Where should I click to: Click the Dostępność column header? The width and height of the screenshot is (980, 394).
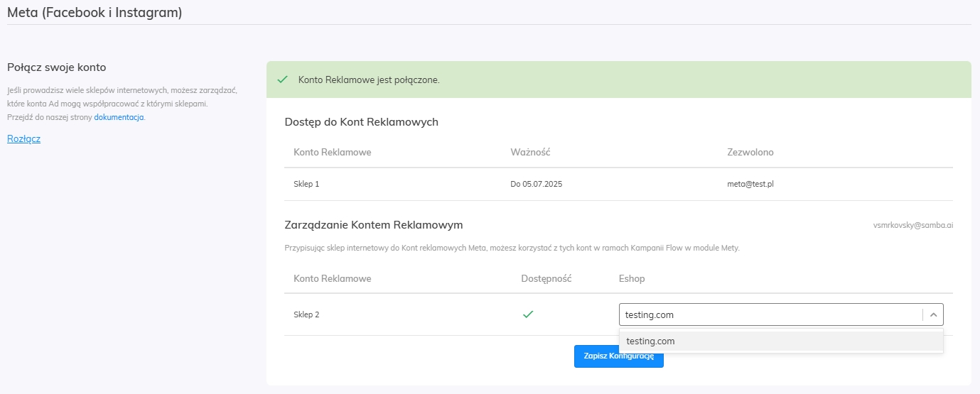(546, 278)
